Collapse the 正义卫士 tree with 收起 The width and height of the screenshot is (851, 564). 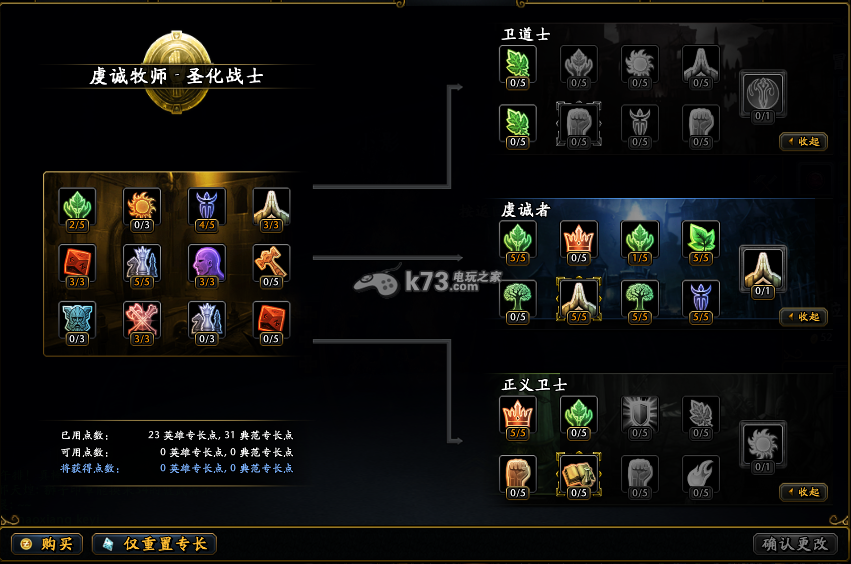(804, 492)
